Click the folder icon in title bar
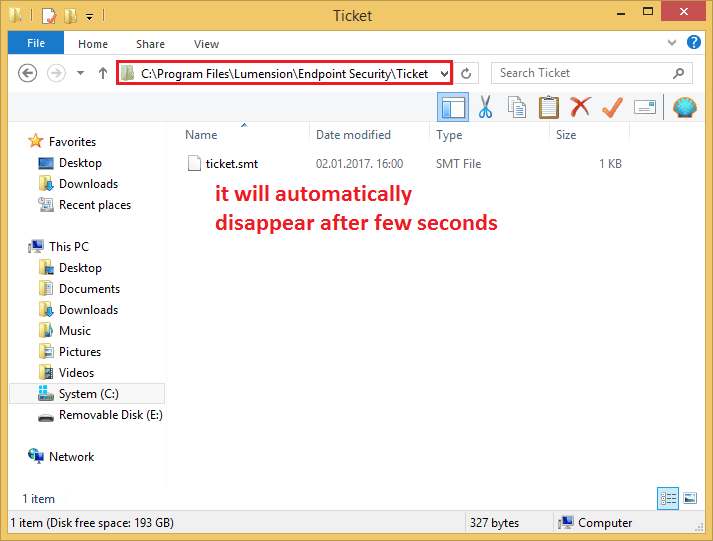Screen dimensions: 713x541 [15, 15]
